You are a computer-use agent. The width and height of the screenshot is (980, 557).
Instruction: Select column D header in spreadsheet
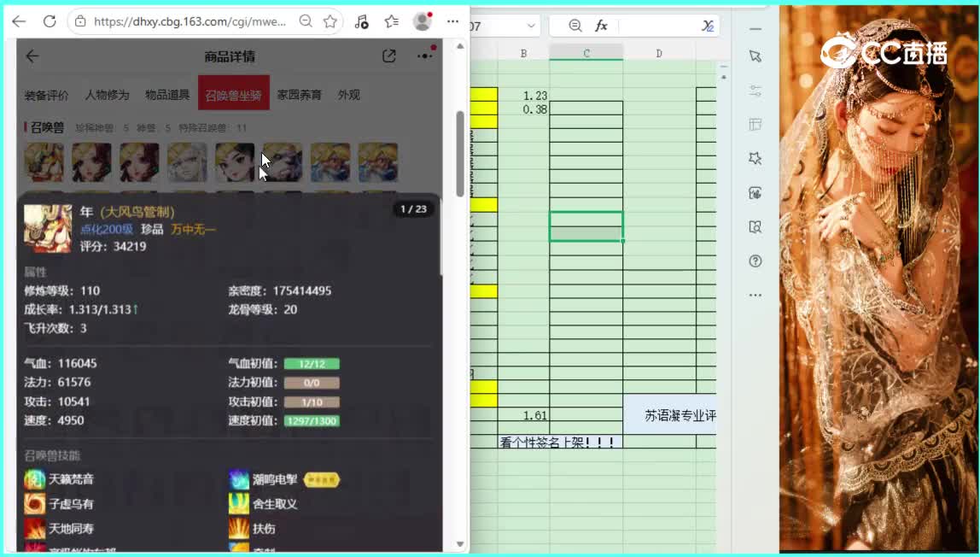click(659, 53)
